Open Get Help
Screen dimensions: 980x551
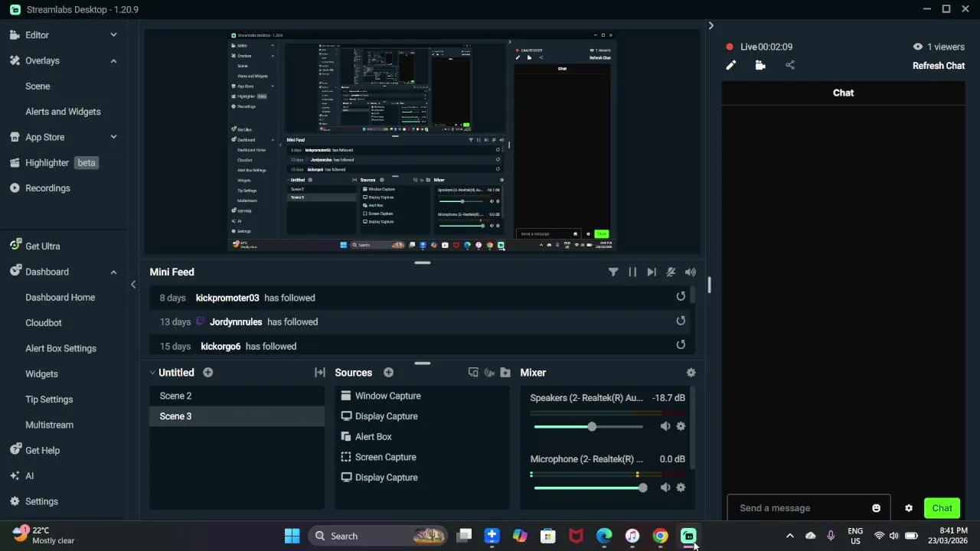point(35,450)
